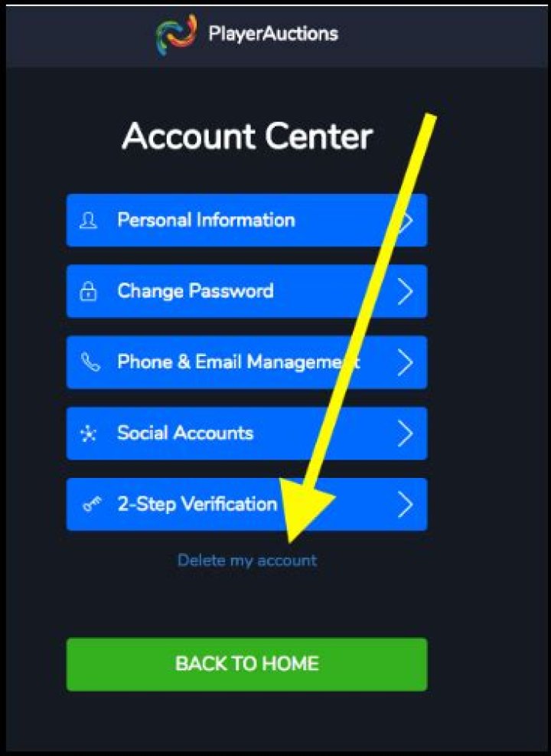Expand 2-Step Verification using the right chevron
This screenshot has width=551, height=756.
pos(405,504)
